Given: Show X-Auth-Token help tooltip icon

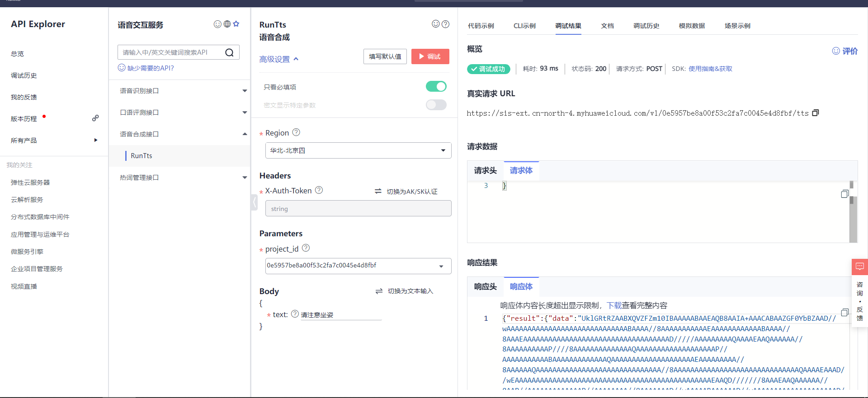Looking at the screenshot, I should click(319, 190).
